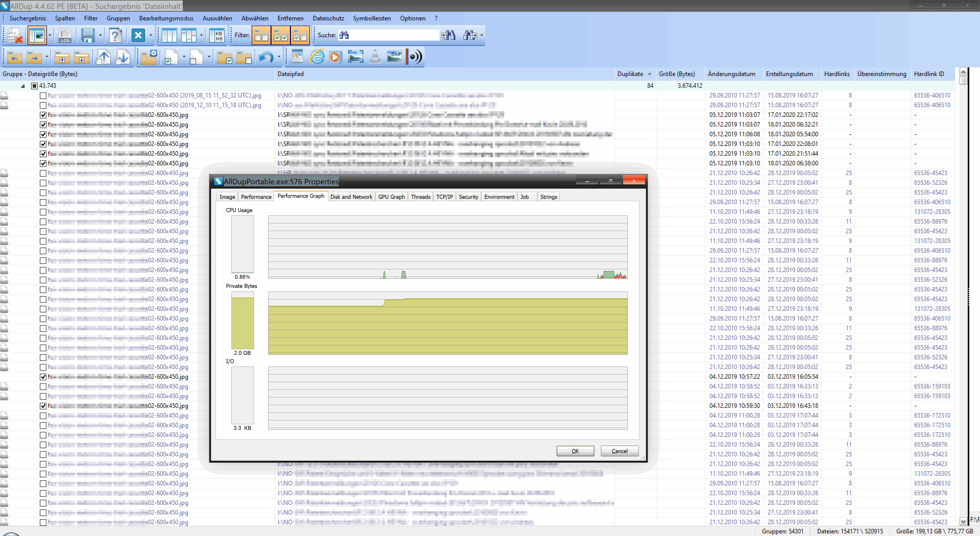
Task: Open the Dateischutz menu
Action: pyautogui.click(x=328, y=18)
